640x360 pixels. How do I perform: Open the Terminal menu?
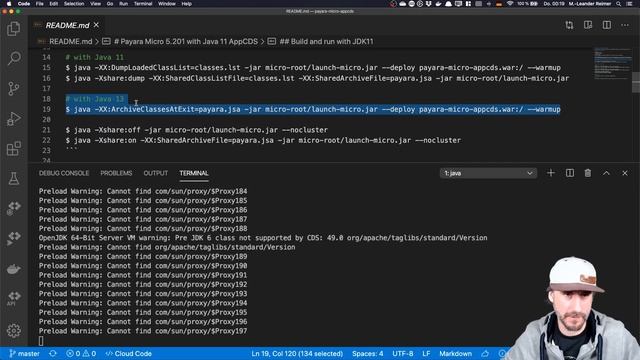pyautogui.click(x=143, y=4)
